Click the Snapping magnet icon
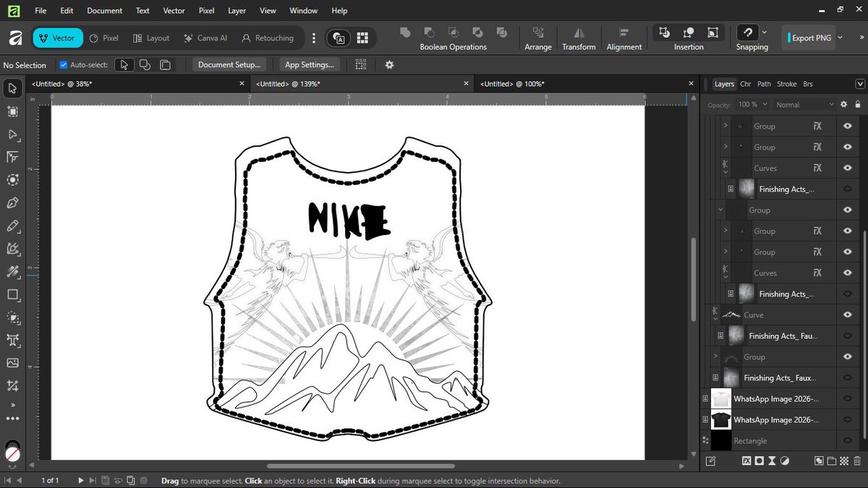Viewport: 868px width, 488px height. pos(747,33)
